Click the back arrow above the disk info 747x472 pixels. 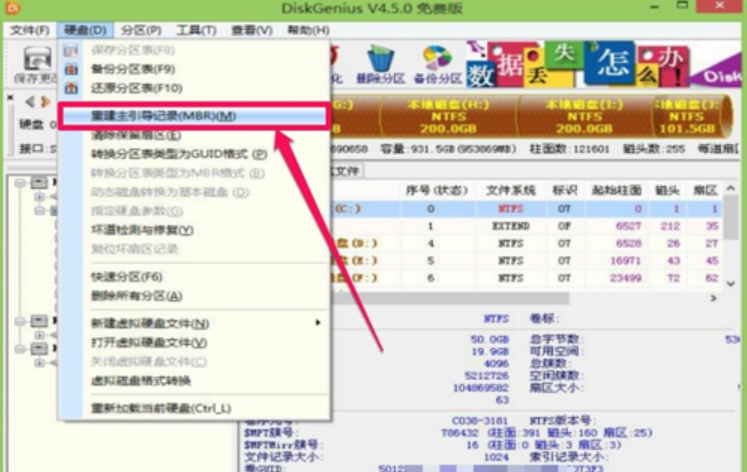pyautogui.click(x=30, y=102)
